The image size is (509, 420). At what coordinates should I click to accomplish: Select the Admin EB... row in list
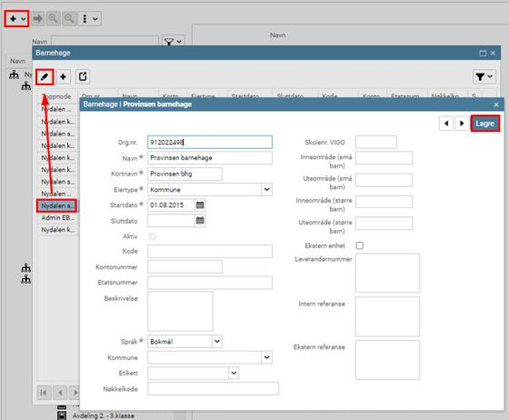coord(58,218)
